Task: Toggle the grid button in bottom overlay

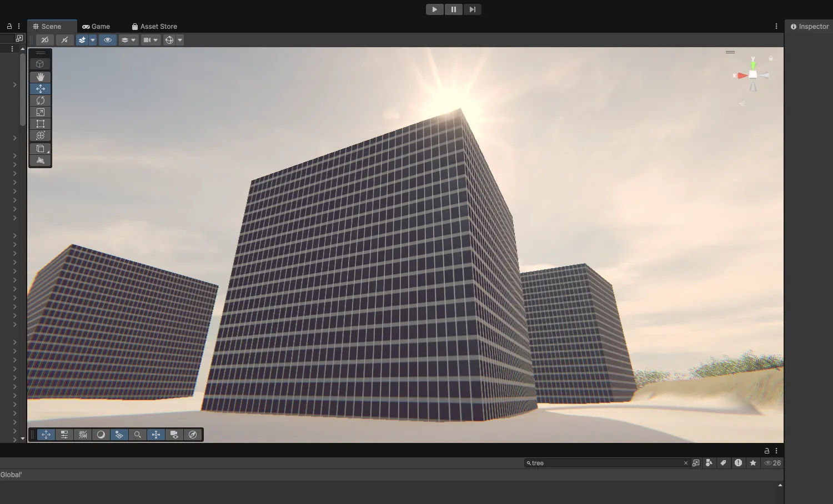Action: (83, 435)
